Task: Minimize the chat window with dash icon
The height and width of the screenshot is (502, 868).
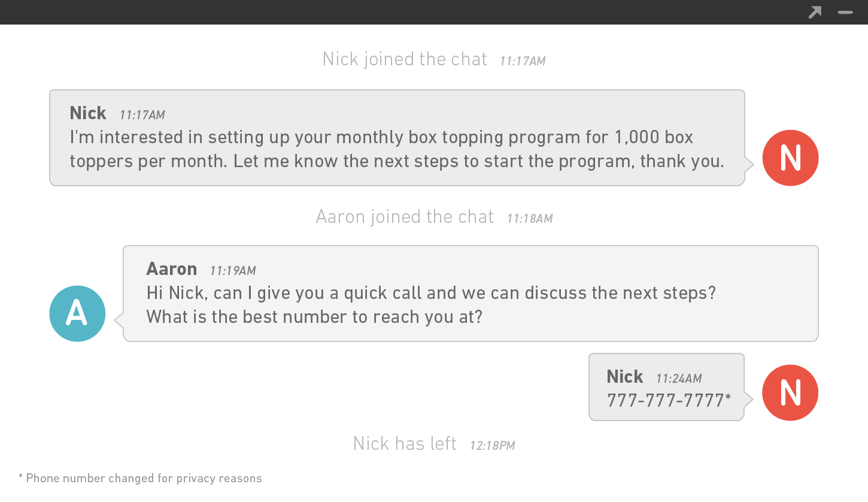Action: [x=845, y=12]
